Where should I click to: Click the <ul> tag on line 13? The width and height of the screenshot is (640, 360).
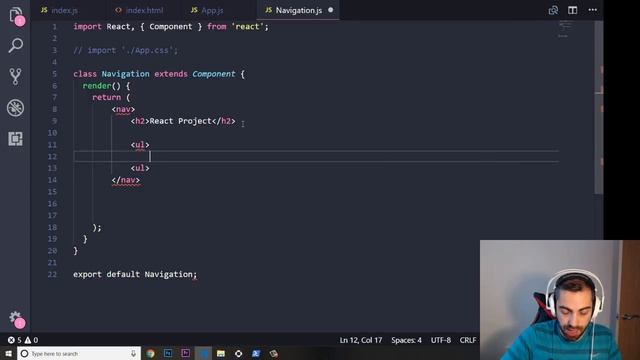[x=140, y=168]
